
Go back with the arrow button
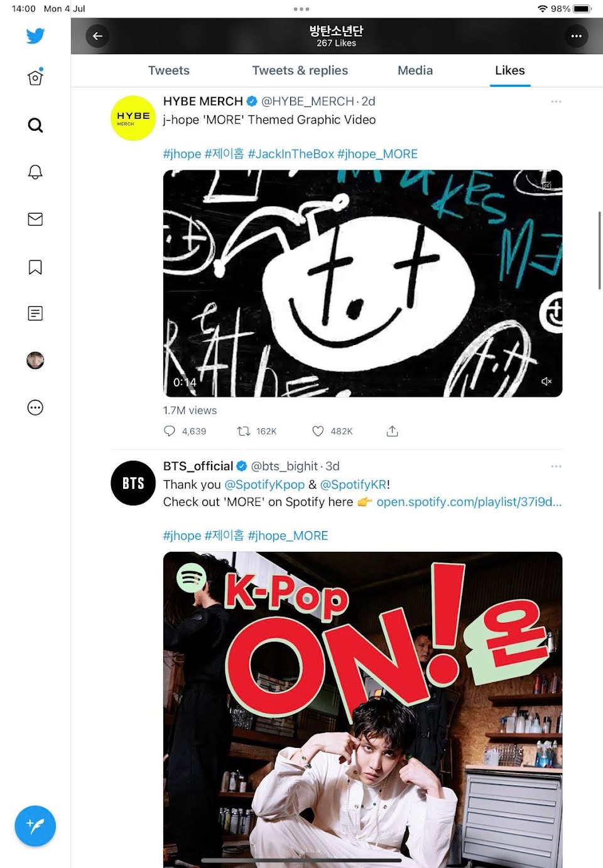pyautogui.click(x=97, y=36)
